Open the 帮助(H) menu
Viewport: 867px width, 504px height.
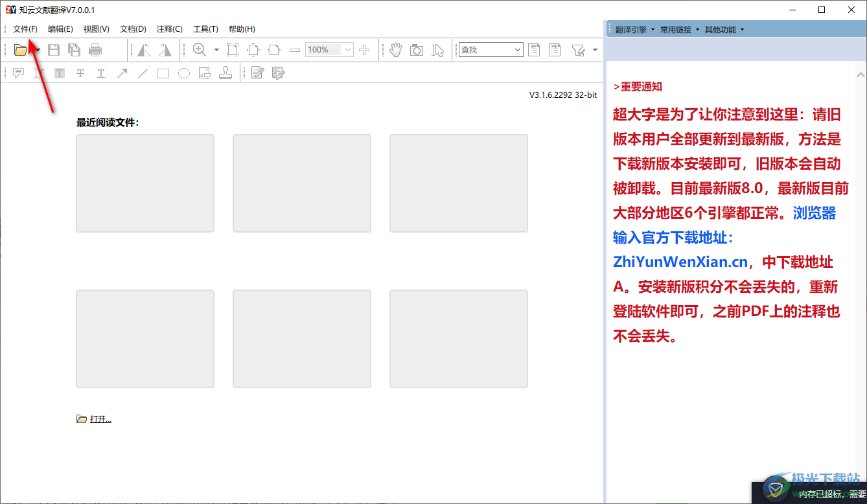(242, 29)
